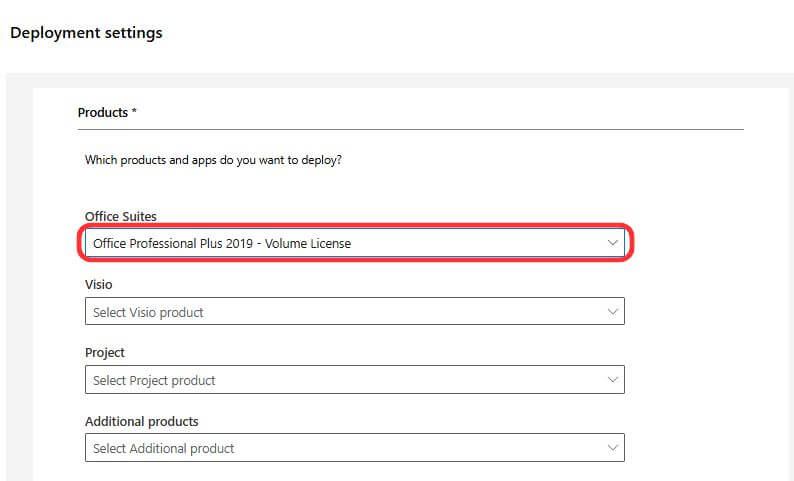Click the chevron arrow in Project dropdown
This screenshot has width=794, height=481.
pyautogui.click(x=613, y=380)
